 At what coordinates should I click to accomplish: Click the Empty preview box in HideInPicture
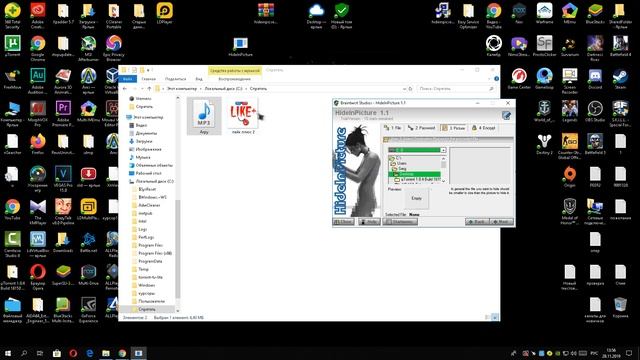(x=416, y=198)
